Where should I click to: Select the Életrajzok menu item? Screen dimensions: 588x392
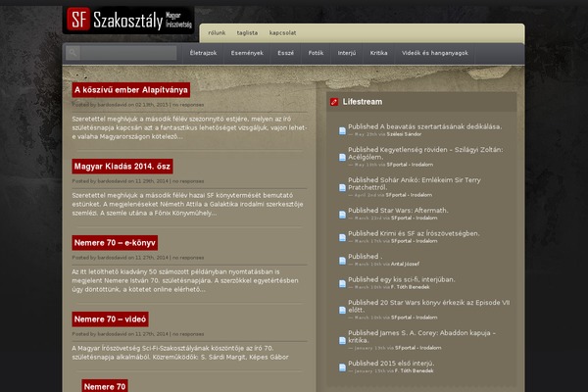(203, 53)
